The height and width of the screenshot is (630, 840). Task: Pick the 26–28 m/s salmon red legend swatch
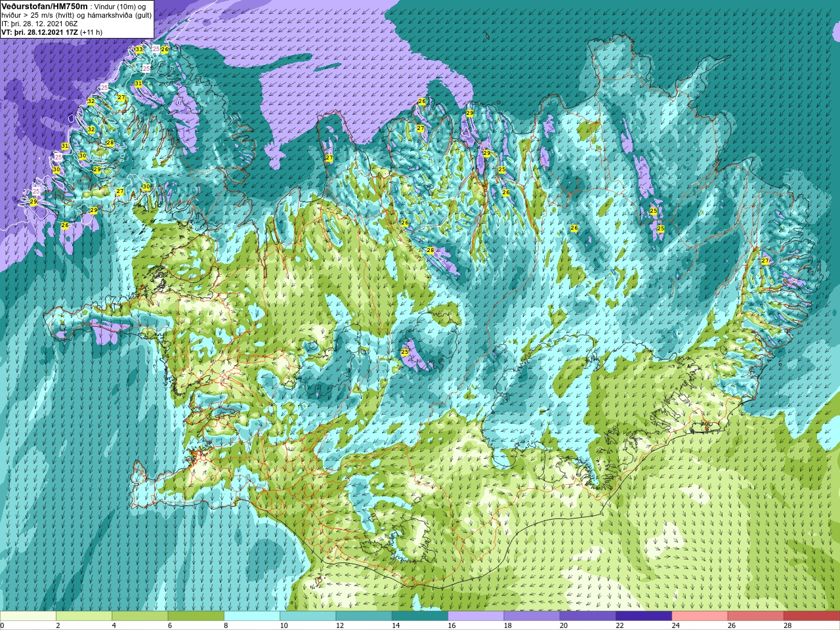[x=756, y=616]
